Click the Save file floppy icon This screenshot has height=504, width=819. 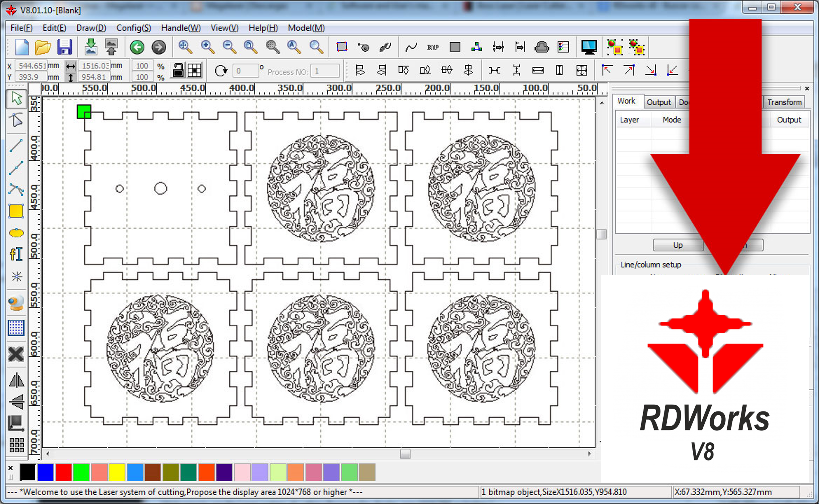click(x=64, y=47)
